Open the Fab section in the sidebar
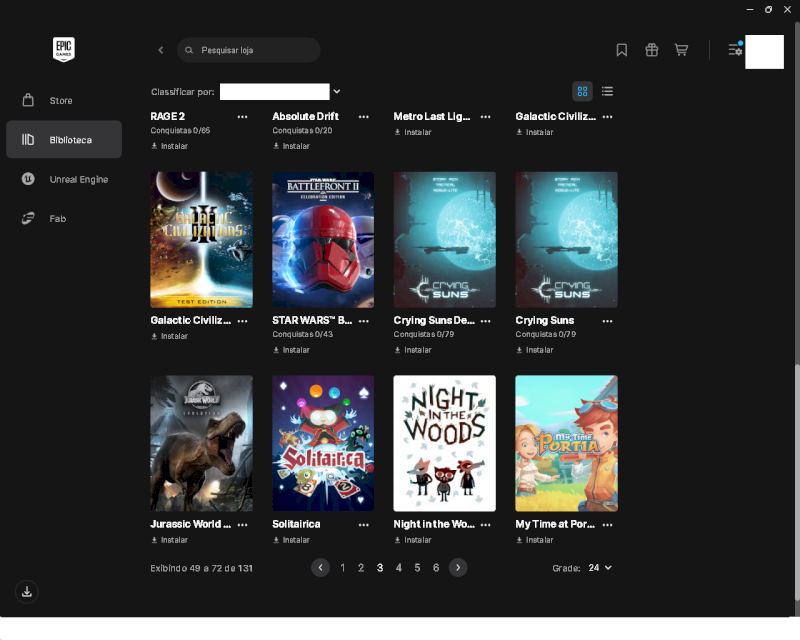This screenshot has height=640, width=800. point(64,218)
